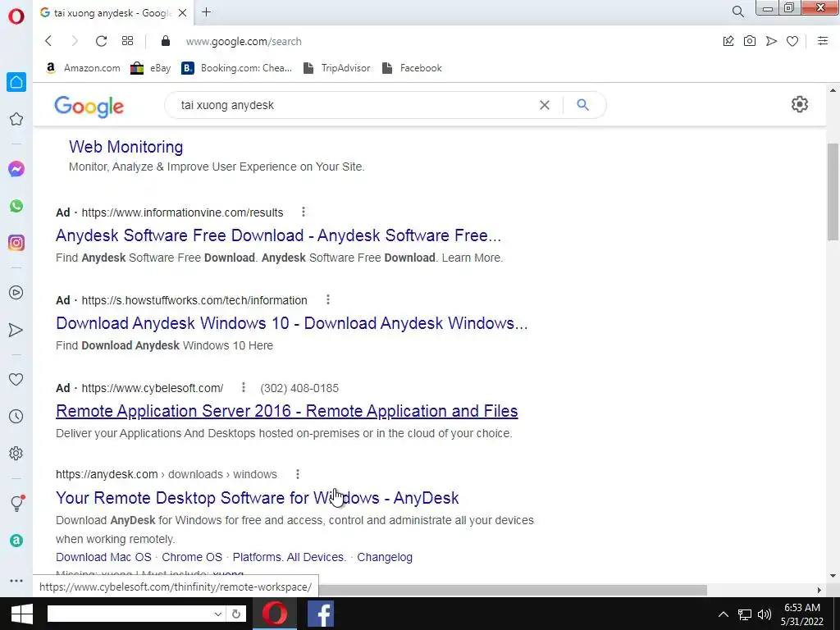This screenshot has height=630, width=840.
Task: Open the Changelog sitelink
Action: coord(385,557)
